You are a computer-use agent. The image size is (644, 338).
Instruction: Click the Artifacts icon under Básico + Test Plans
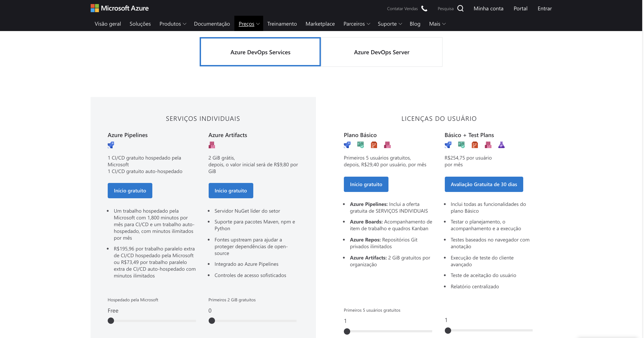pyautogui.click(x=488, y=145)
